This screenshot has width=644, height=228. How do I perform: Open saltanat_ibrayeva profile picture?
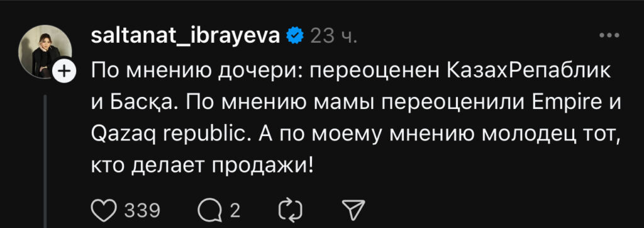coord(45,52)
